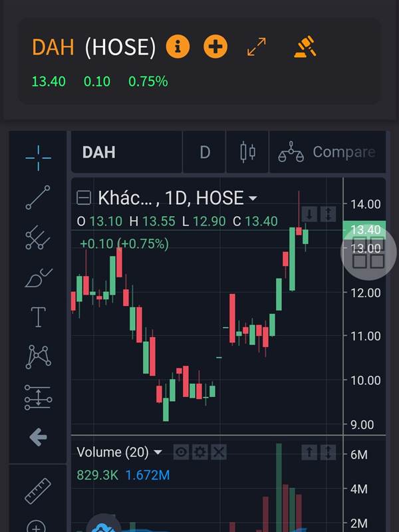Edit the DAH symbol search field

126,152
